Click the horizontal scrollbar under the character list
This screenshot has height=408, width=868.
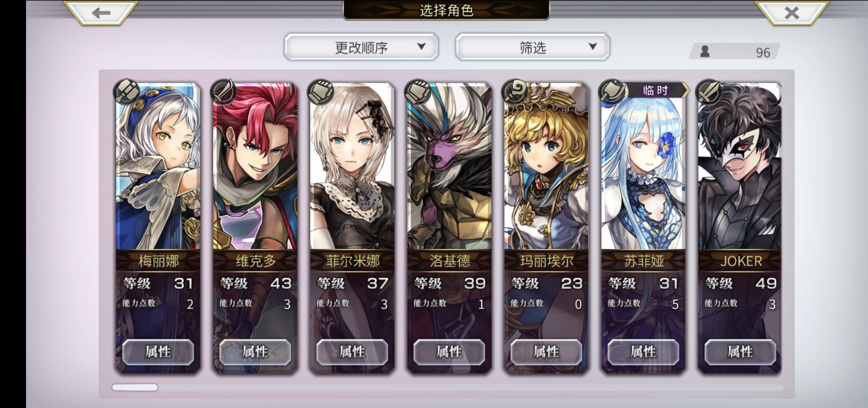447,387
